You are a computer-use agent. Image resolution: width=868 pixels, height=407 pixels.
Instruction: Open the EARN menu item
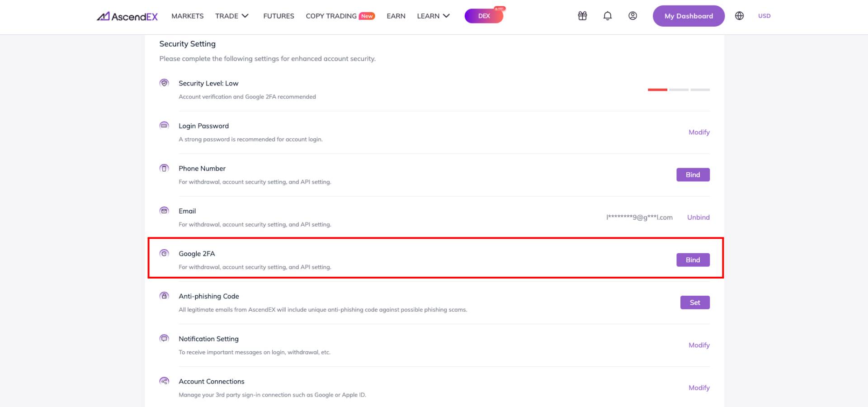click(x=396, y=16)
